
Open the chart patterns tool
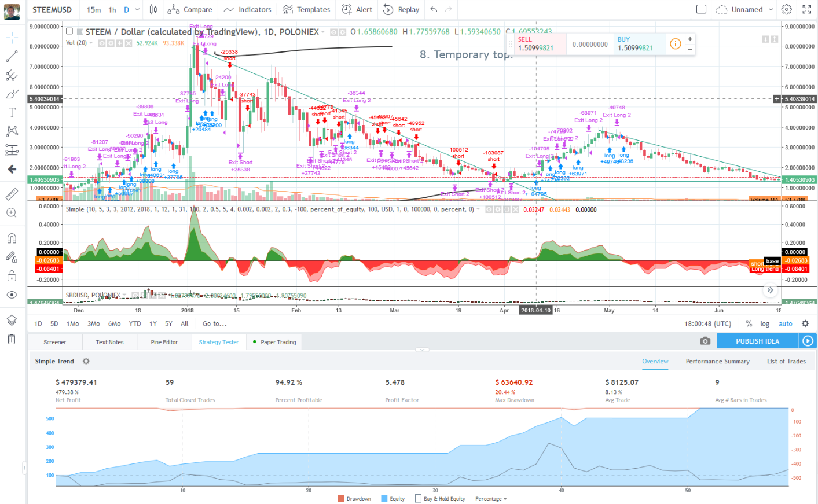12,131
